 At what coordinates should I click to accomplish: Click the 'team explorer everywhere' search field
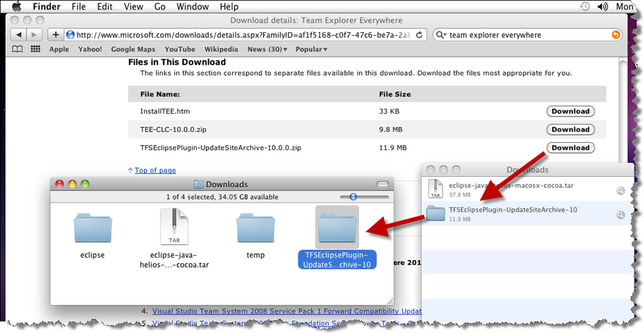(x=528, y=35)
